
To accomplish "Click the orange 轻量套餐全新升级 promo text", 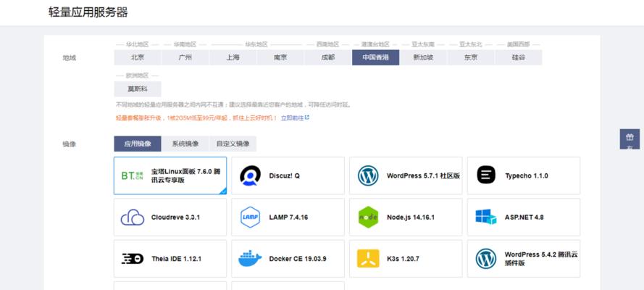I will click(x=197, y=118).
